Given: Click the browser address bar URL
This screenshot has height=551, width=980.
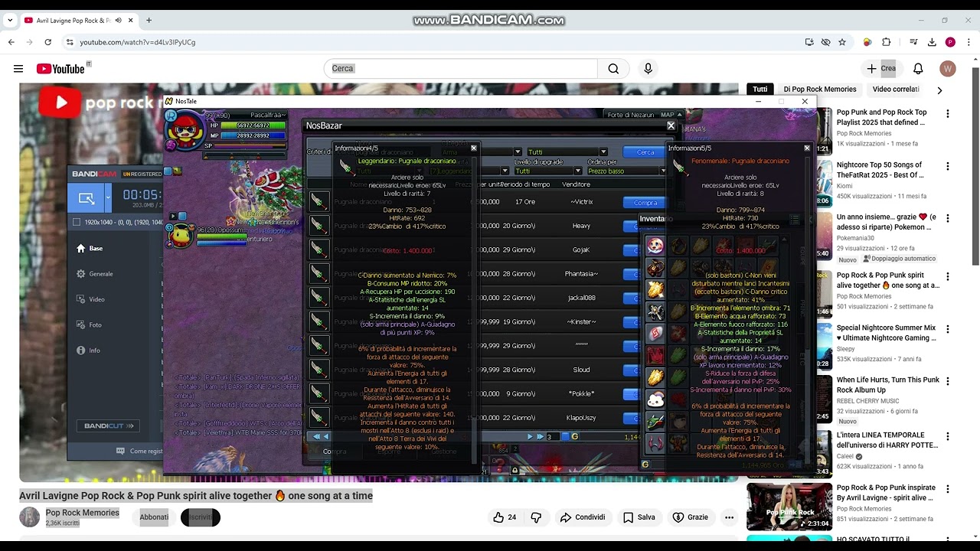Looking at the screenshot, I should (x=138, y=42).
